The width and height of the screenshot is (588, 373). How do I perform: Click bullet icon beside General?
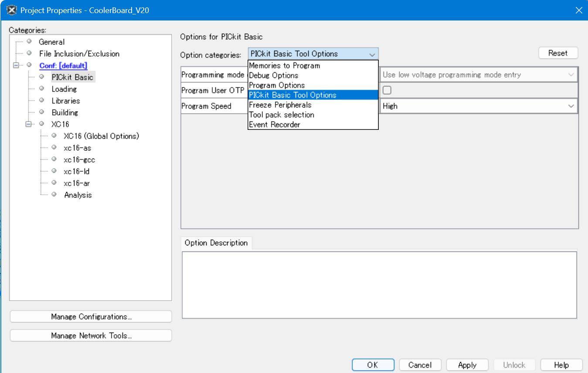click(x=29, y=41)
